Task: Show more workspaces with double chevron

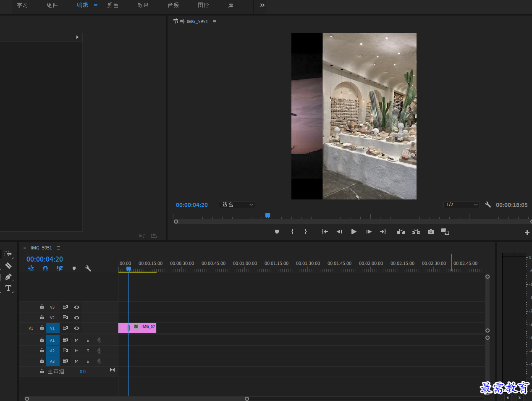Action: coord(262,5)
